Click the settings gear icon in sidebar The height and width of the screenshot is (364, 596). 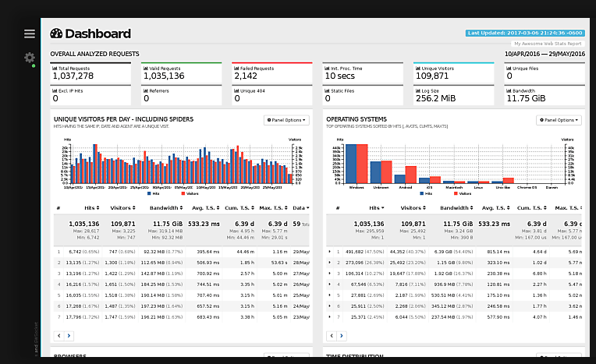pos(30,58)
